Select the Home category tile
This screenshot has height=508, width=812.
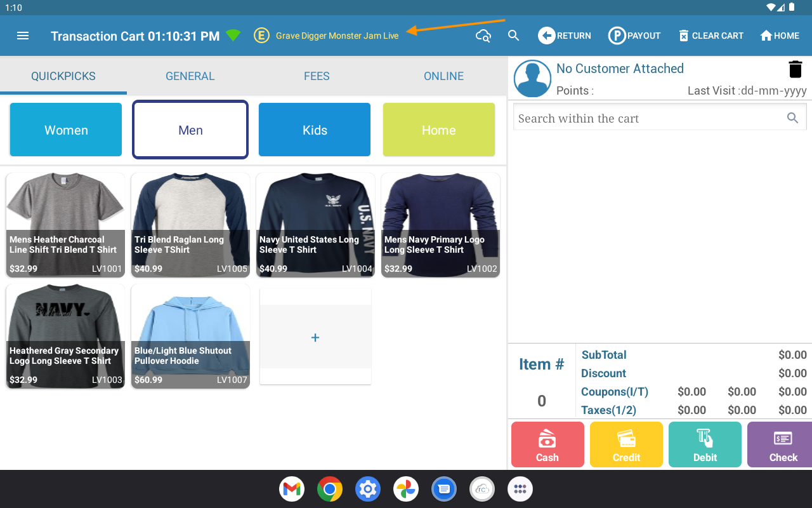pos(439,130)
